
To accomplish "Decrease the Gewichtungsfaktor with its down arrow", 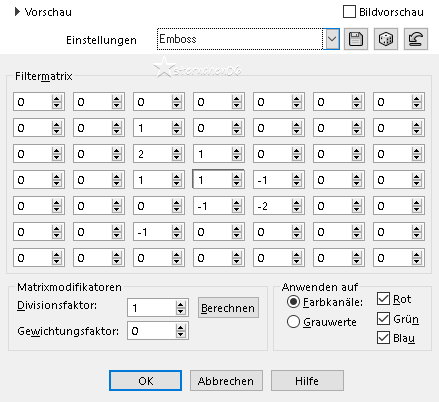I will click(180, 334).
